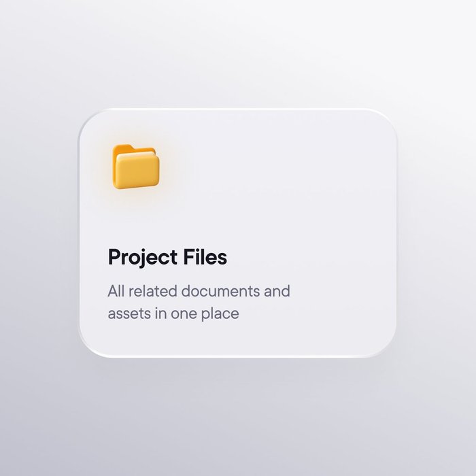
Task: Select the "assets in one place" line
Action: click(173, 313)
